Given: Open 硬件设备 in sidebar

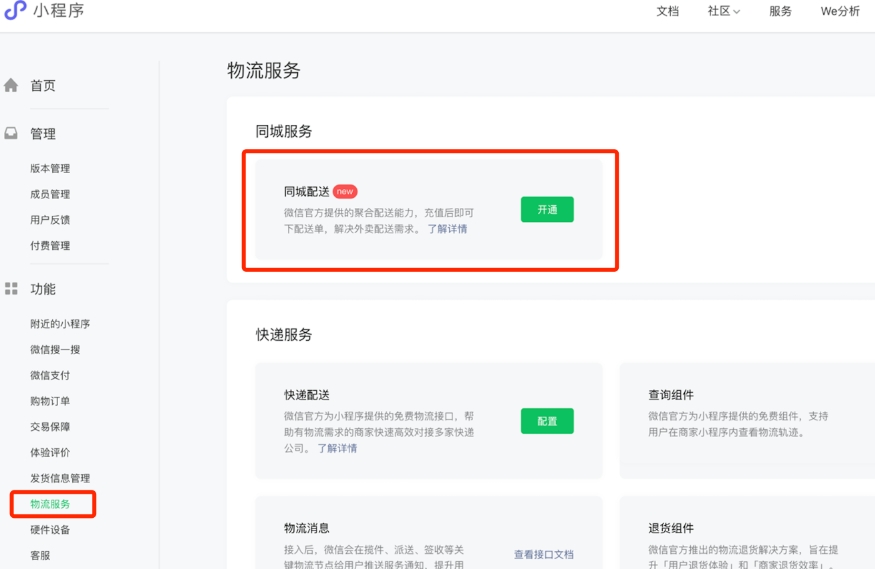Looking at the screenshot, I should click(x=50, y=529).
